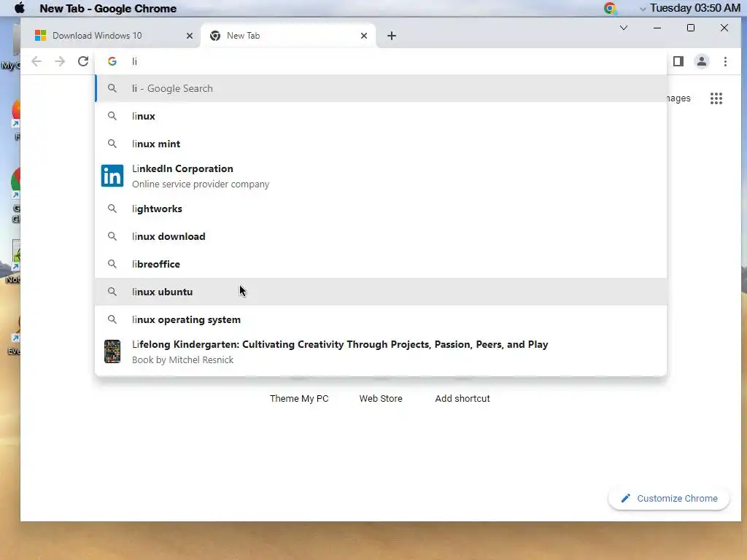Click search icon beside 'linux operating system'
The height and width of the screenshot is (560, 747).
112,319
